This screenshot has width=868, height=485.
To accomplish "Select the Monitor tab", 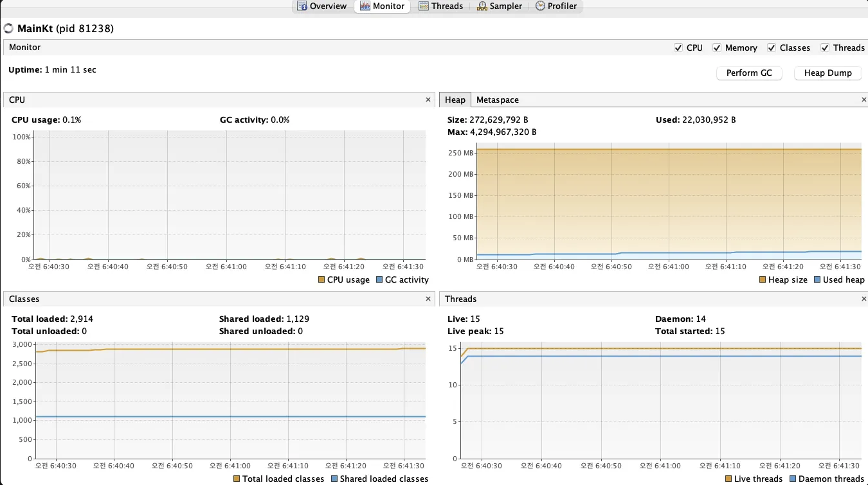I will [x=383, y=6].
